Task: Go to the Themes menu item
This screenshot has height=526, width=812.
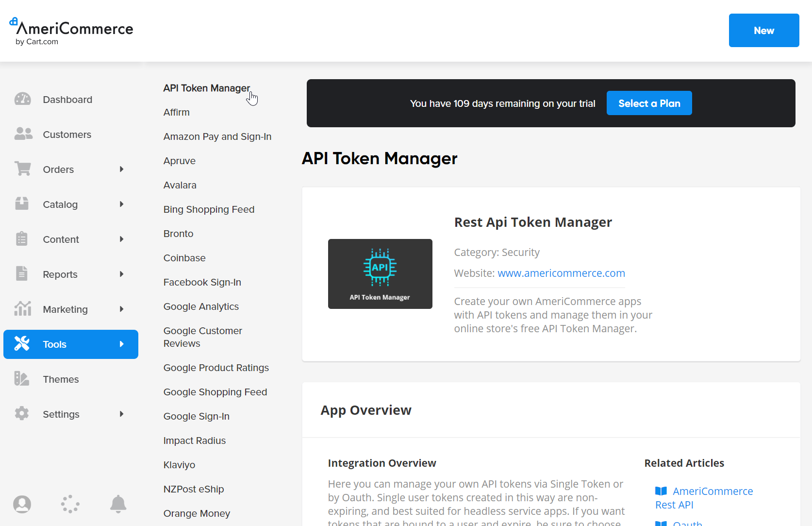Action: 71,379
